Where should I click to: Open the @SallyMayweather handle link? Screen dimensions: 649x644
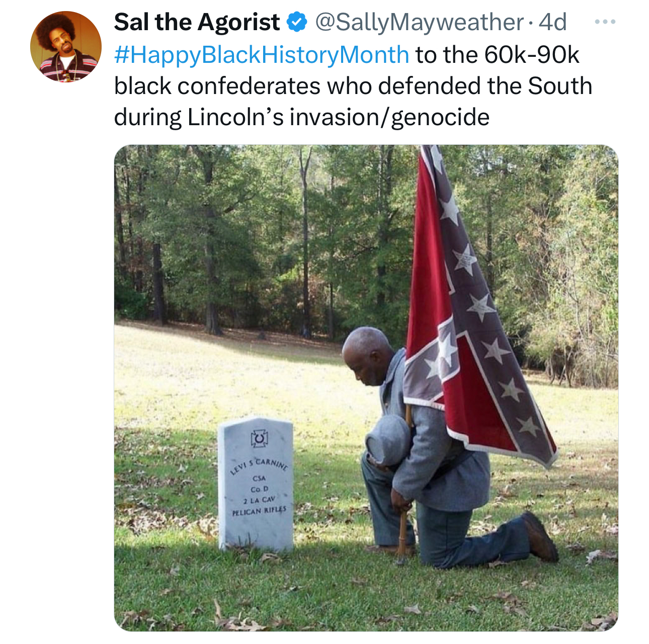point(420,22)
